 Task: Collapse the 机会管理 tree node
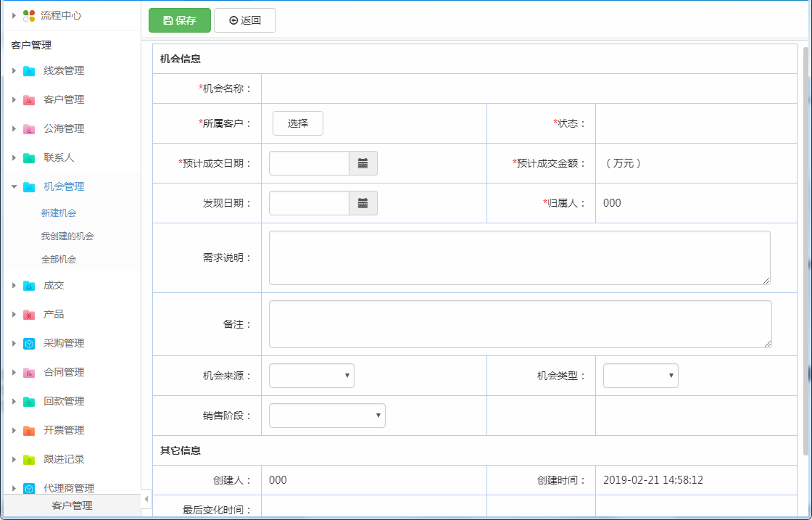[14, 187]
